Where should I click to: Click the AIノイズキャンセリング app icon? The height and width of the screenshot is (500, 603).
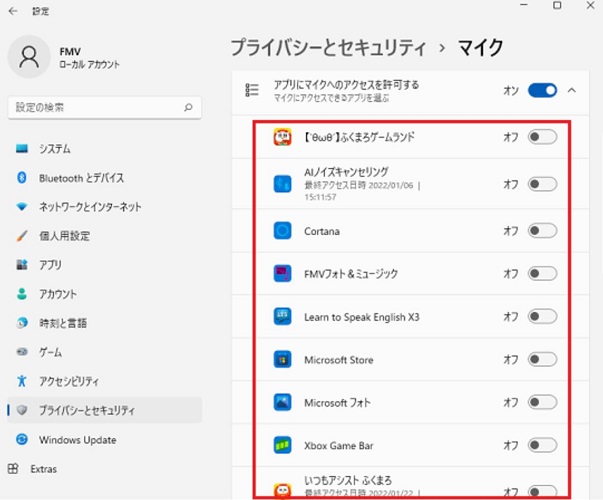pyautogui.click(x=282, y=184)
